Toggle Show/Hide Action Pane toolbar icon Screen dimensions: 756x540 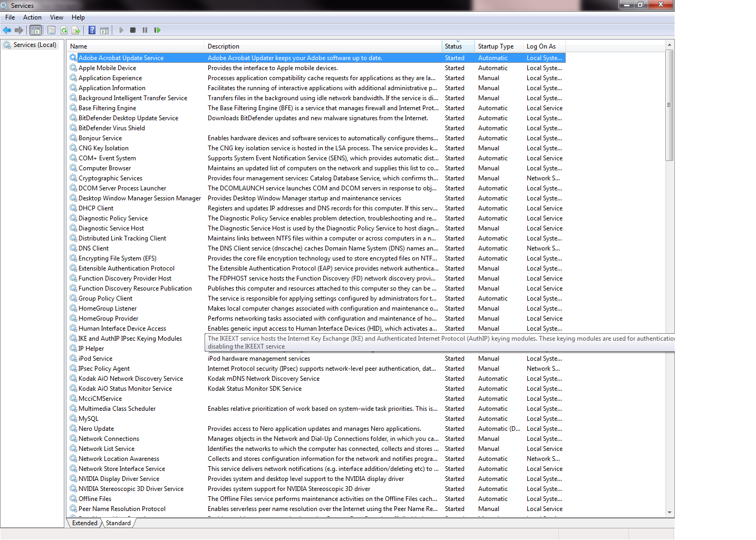(x=104, y=31)
